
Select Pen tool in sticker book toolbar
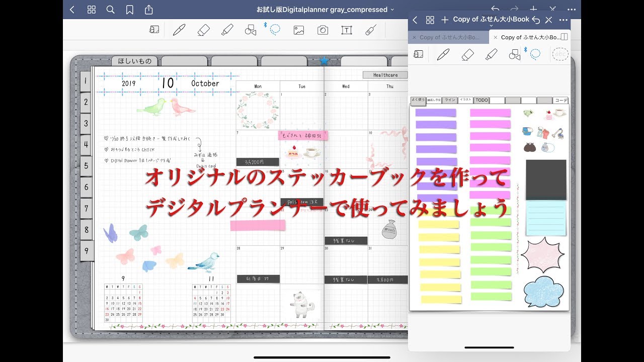pyautogui.click(x=443, y=54)
